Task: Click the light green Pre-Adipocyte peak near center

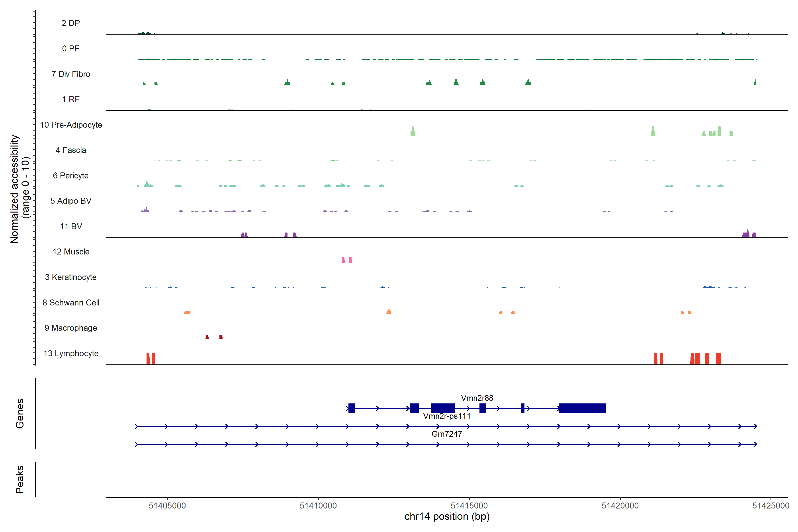Action: click(x=413, y=132)
